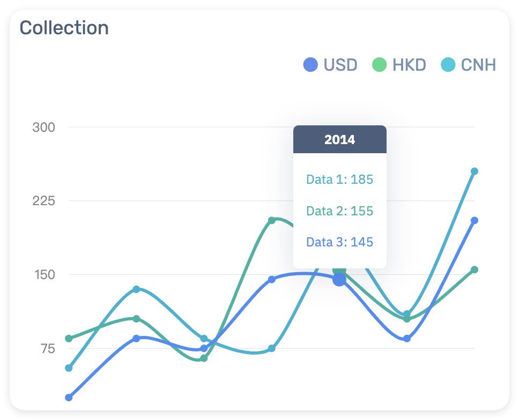
Task: Click the CNH legend label
Action: click(x=478, y=65)
